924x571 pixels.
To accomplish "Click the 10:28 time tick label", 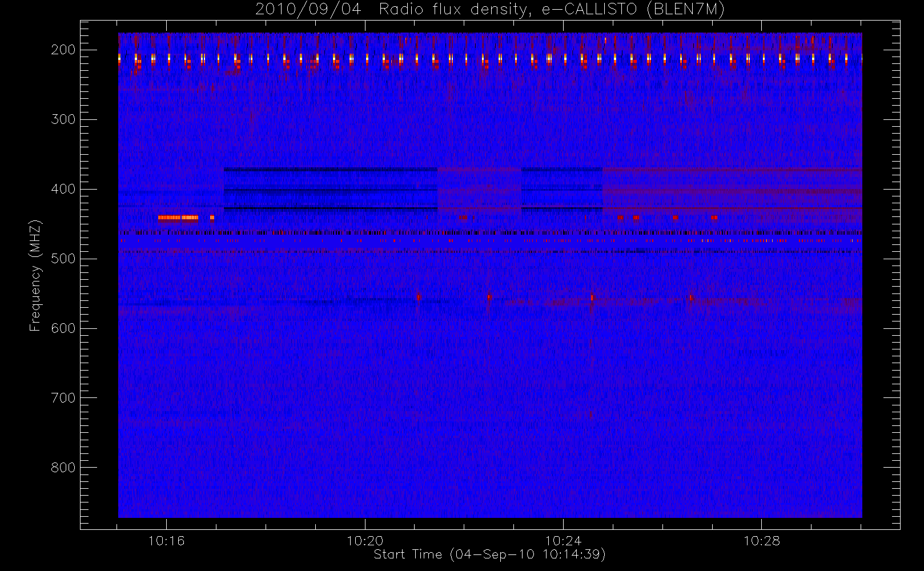I will (761, 540).
